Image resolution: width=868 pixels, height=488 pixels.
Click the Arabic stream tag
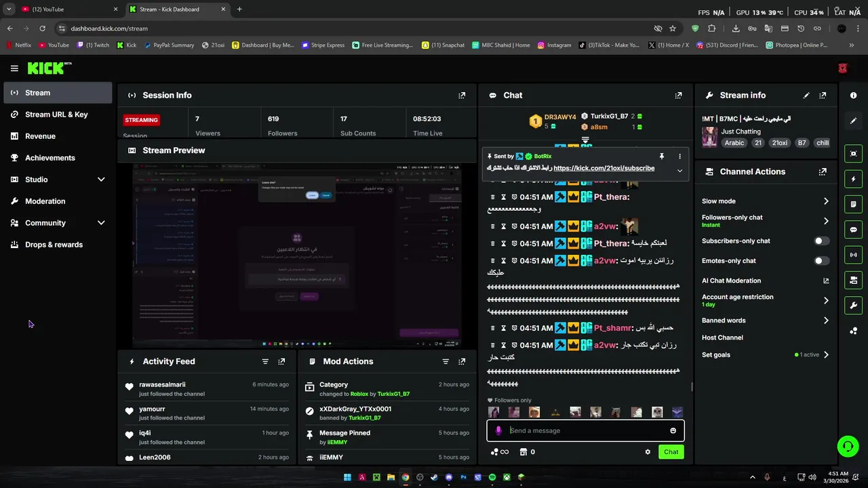click(x=734, y=143)
